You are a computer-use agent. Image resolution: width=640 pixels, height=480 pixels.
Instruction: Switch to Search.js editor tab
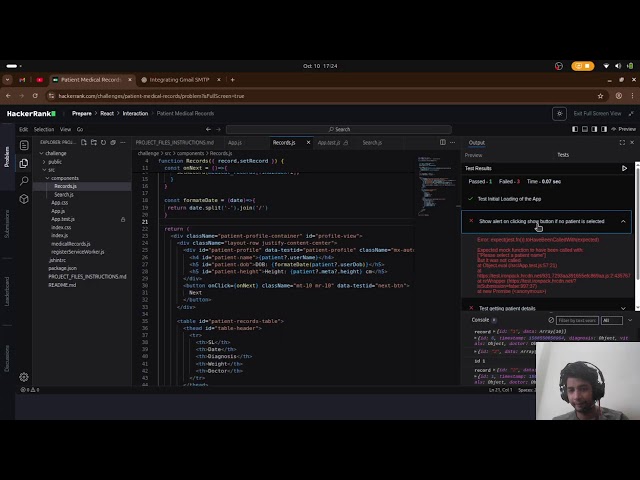[x=372, y=142]
